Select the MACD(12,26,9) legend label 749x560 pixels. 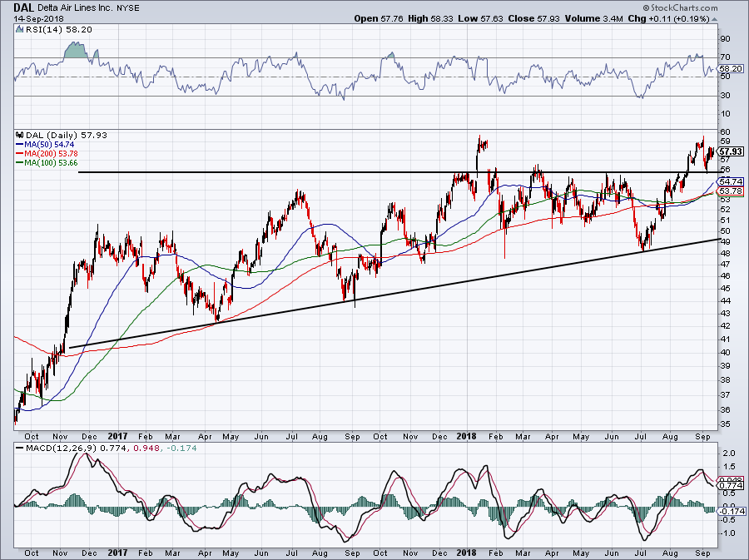click(x=61, y=448)
